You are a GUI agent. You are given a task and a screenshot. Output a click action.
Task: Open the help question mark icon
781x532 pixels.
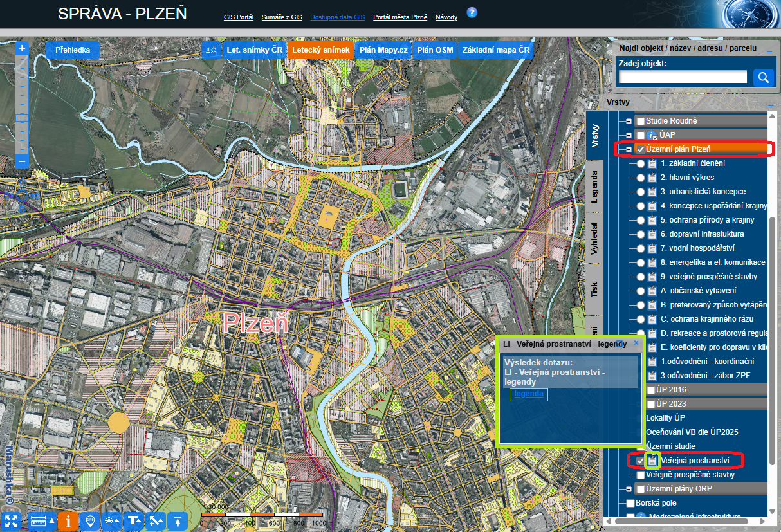tap(472, 12)
